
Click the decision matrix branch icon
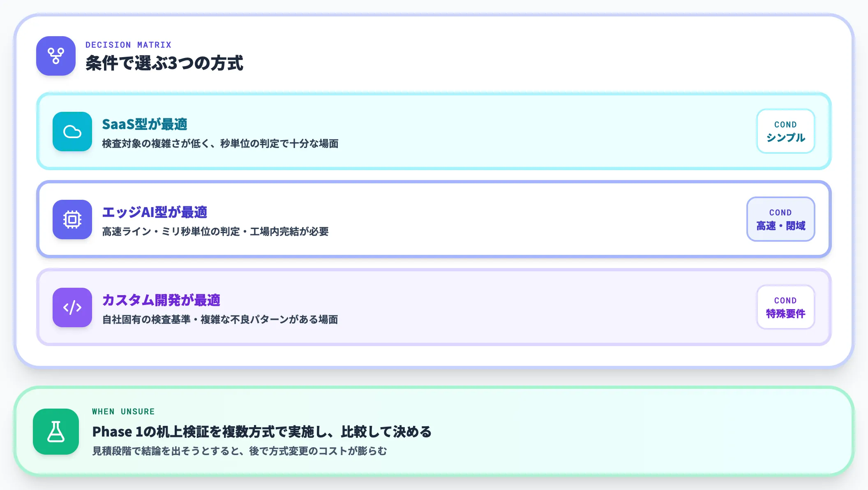click(x=55, y=56)
